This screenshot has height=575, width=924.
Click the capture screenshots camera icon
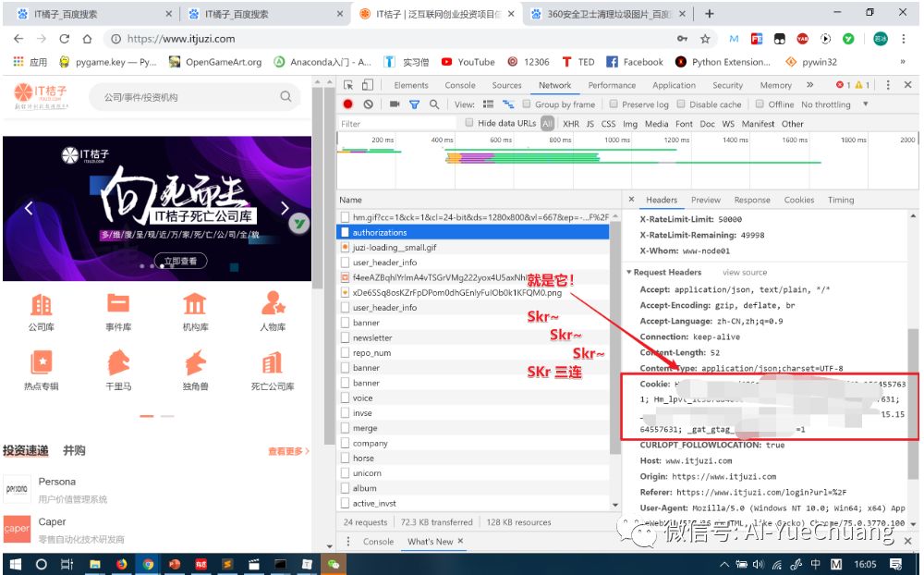tap(395, 104)
